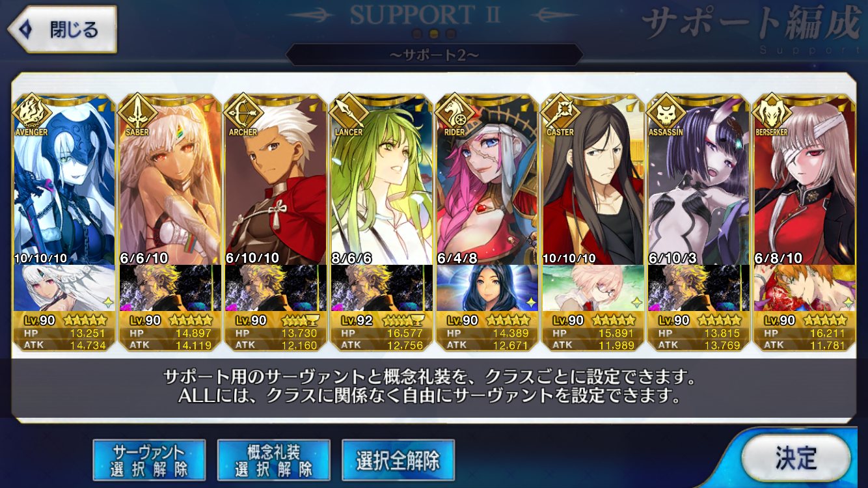The height and width of the screenshot is (488, 868).
Task: Confirm the setup with the 決定 button
Action: pyautogui.click(x=796, y=458)
